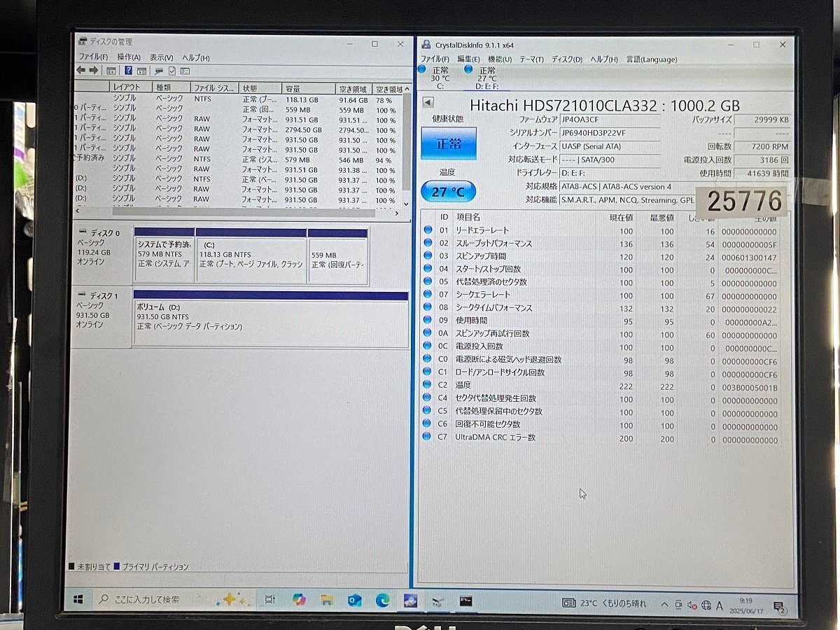Select previous disk using left arrow in CrystalDiskInfo
The height and width of the screenshot is (630, 840).
tap(428, 102)
